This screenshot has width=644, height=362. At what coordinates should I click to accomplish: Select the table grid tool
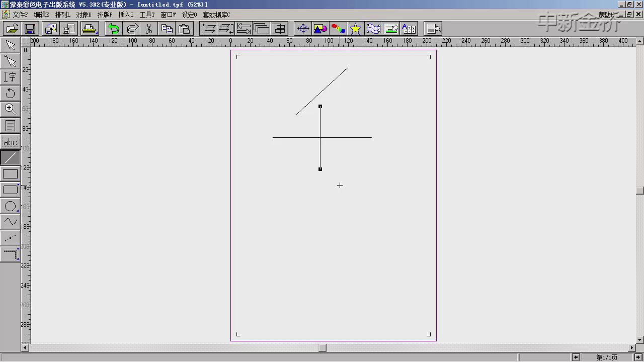[x=10, y=254]
